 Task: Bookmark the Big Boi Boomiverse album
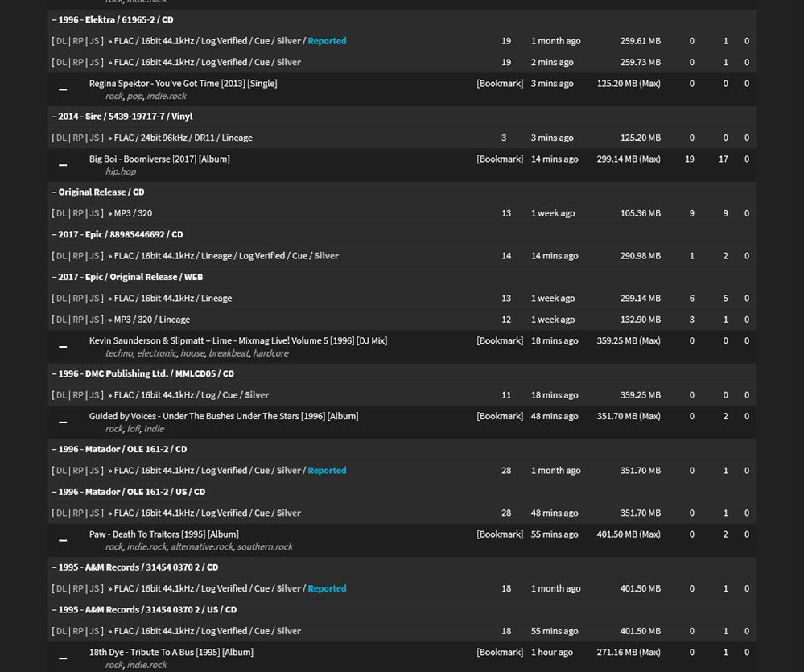[500, 159]
